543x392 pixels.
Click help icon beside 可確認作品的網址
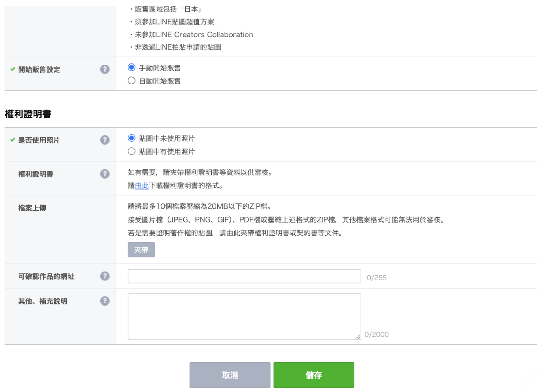tap(105, 276)
